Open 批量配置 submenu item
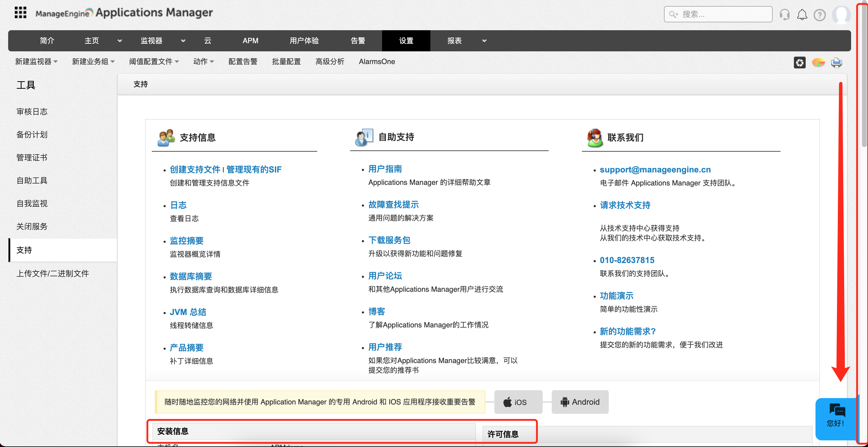This screenshot has height=447, width=868. pos(286,62)
